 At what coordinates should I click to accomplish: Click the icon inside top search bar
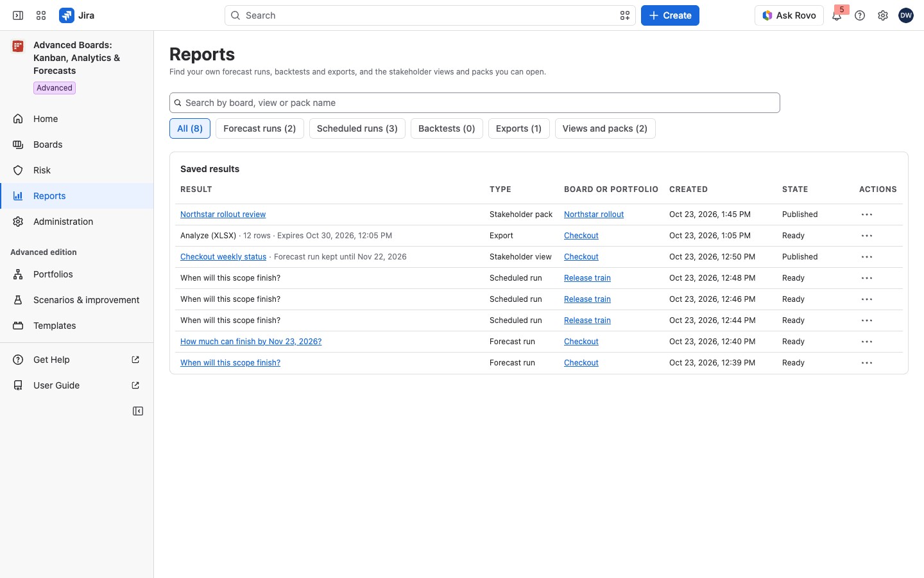(x=625, y=15)
